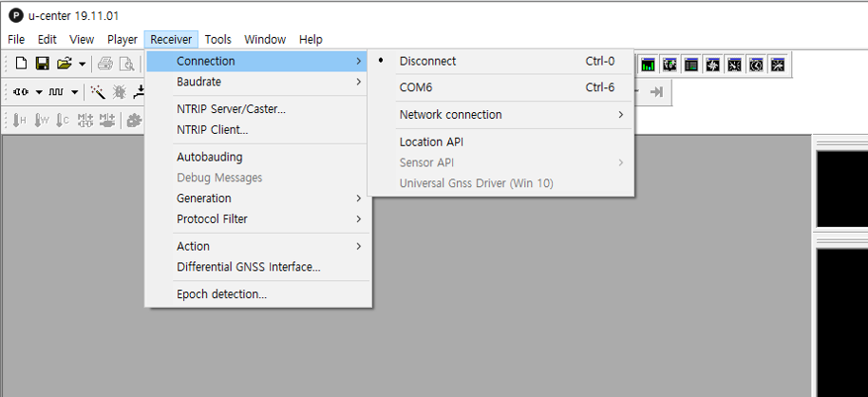Click the magic wand autobauding icon
The width and height of the screenshot is (868, 397).
[x=98, y=92]
